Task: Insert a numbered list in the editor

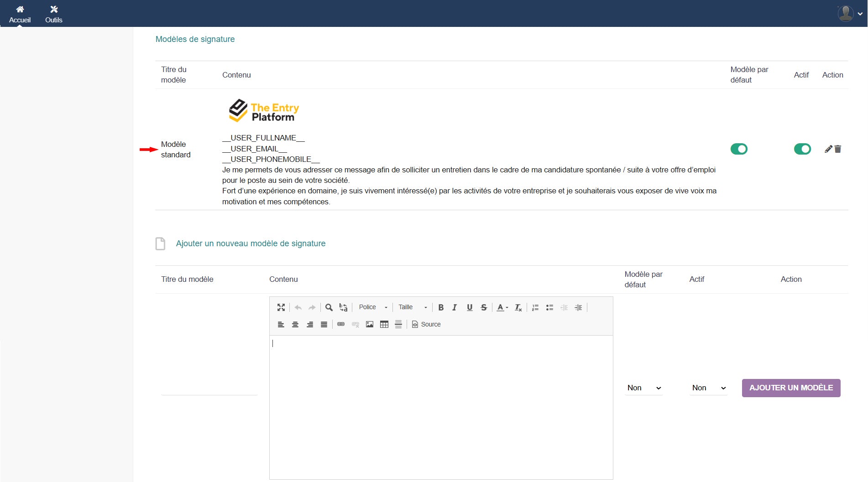Action: pos(535,307)
